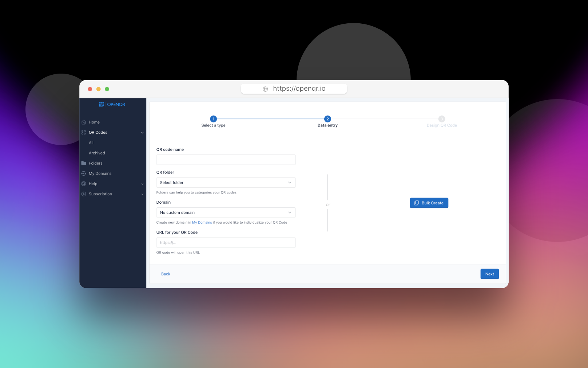Click the Folders folder icon

84,163
